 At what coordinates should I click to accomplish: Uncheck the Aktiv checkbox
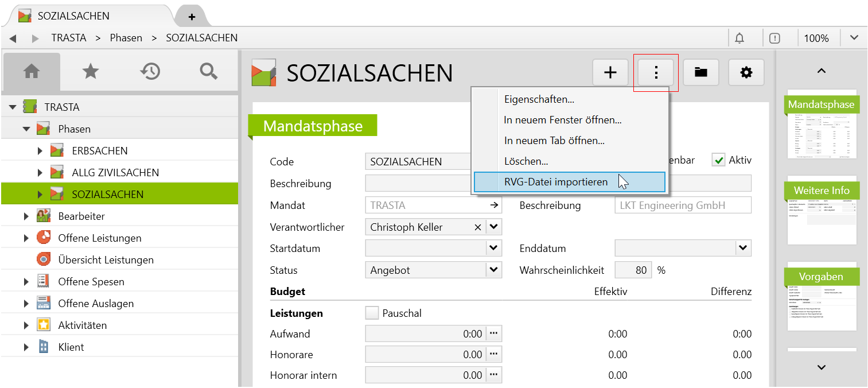click(718, 160)
